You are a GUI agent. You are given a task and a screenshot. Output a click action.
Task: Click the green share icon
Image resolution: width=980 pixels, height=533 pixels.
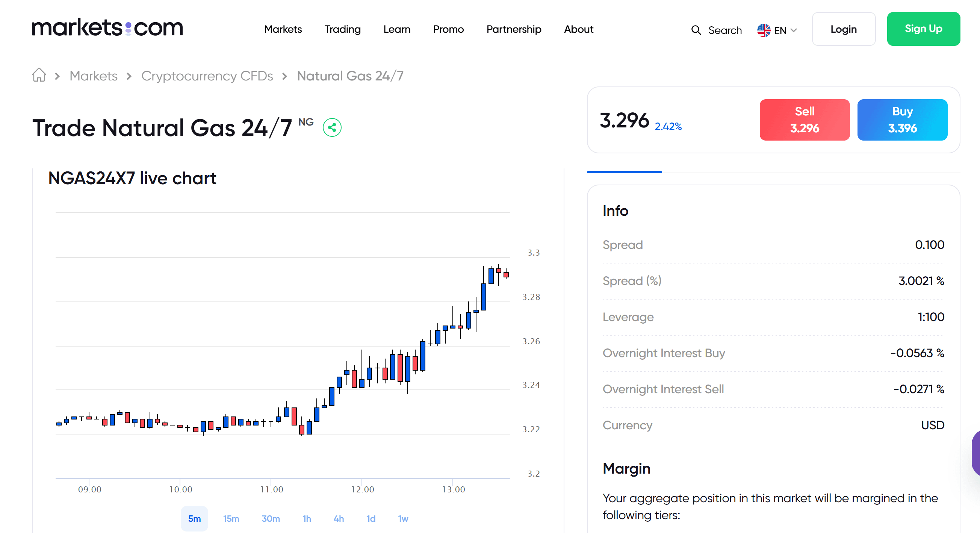pos(332,127)
